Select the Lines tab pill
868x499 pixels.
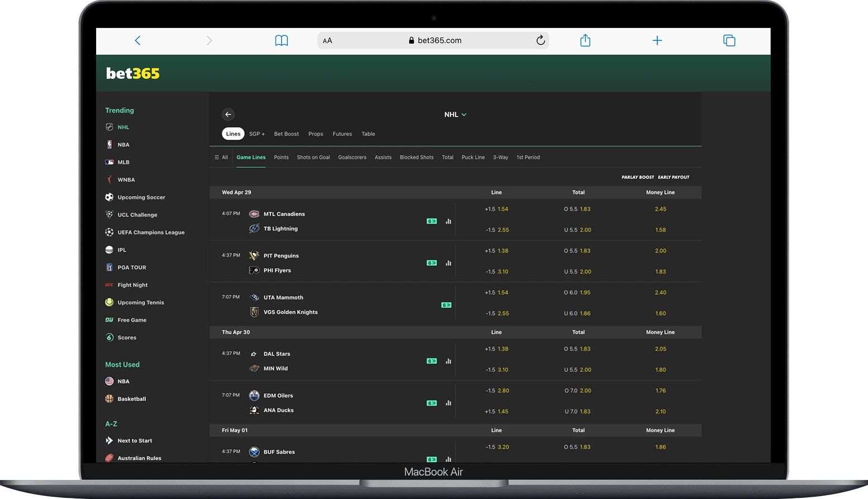233,134
